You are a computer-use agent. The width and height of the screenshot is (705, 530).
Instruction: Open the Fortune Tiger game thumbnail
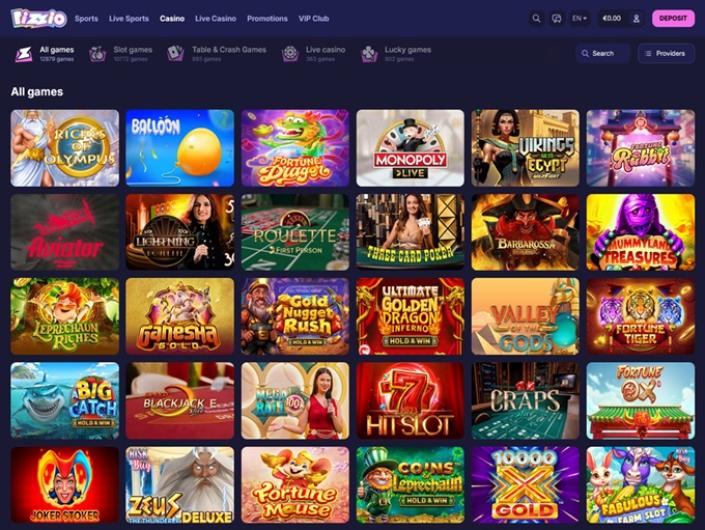coord(640,316)
